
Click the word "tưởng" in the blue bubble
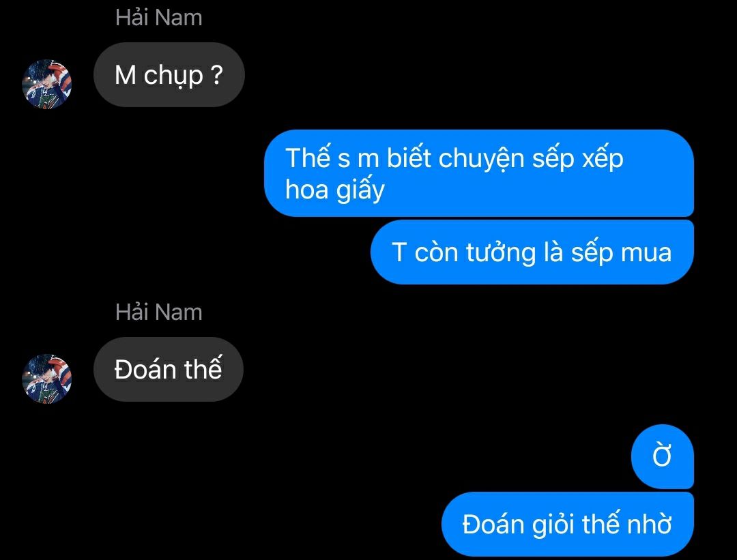pos(501,253)
